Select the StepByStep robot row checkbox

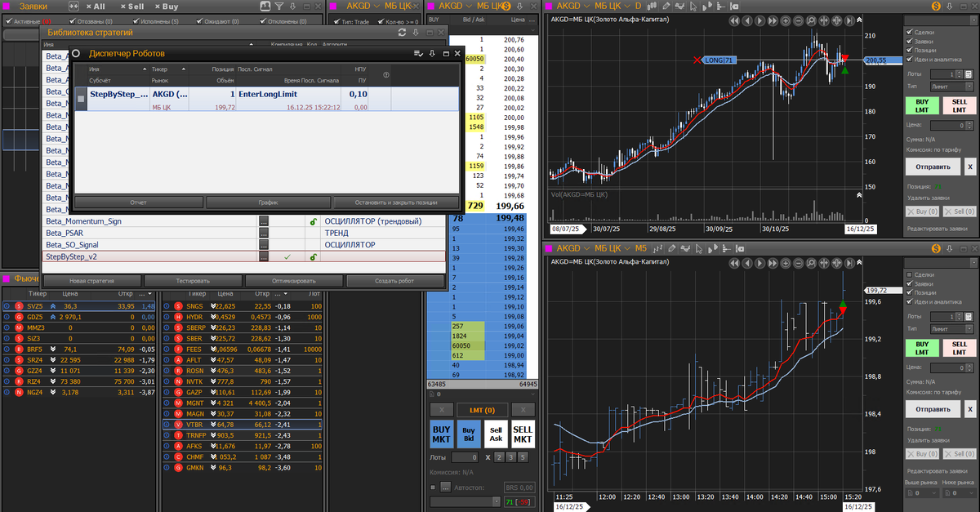(x=80, y=99)
